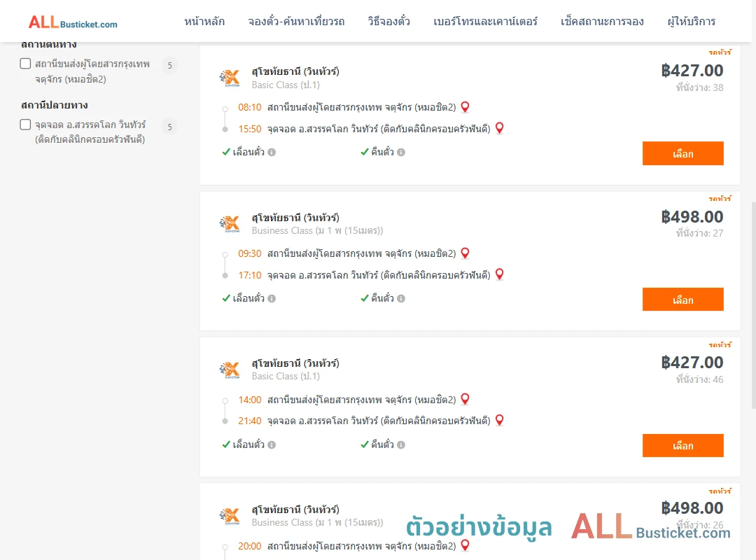The width and height of the screenshot is (756, 560).
Task: Check the สวรรคโลก วินทัวร์ destination filter
Action: click(x=26, y=125)
